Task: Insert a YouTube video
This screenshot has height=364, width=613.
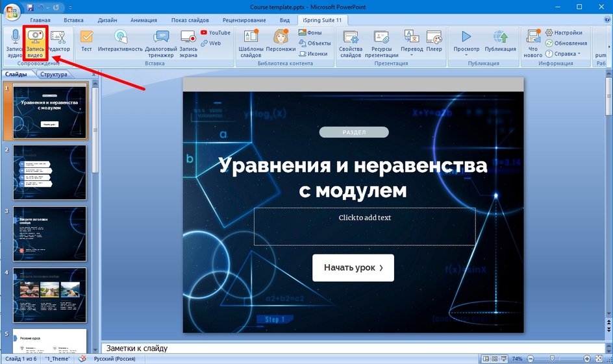Action: 216,32
